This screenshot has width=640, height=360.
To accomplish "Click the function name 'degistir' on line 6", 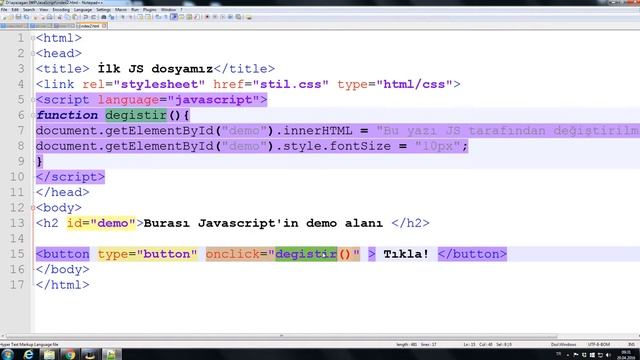I will point(136,115).
